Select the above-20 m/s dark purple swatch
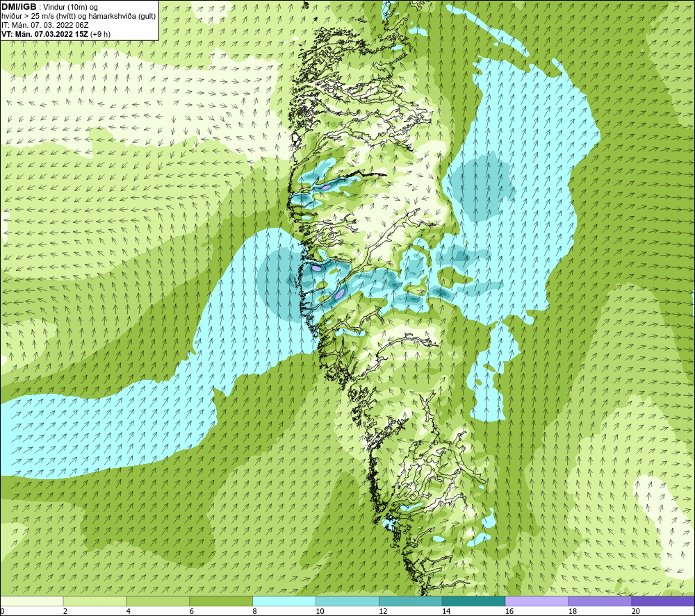The image size is (695, 616). 663,601
